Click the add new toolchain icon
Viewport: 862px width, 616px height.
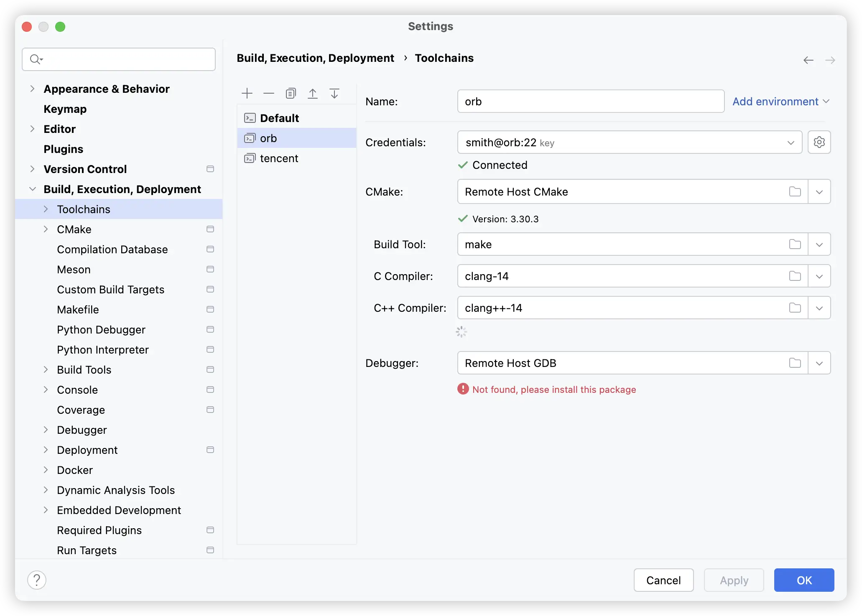pos(247,93)
